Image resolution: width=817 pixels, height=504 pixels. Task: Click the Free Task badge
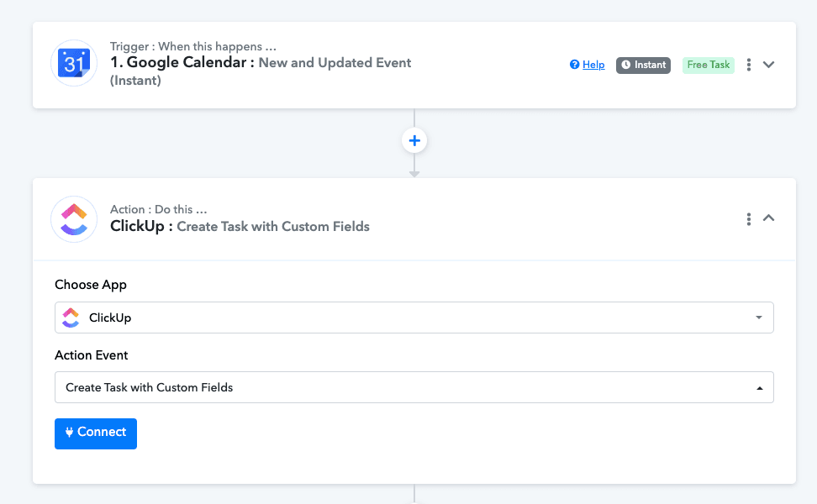tap(708, 65)
